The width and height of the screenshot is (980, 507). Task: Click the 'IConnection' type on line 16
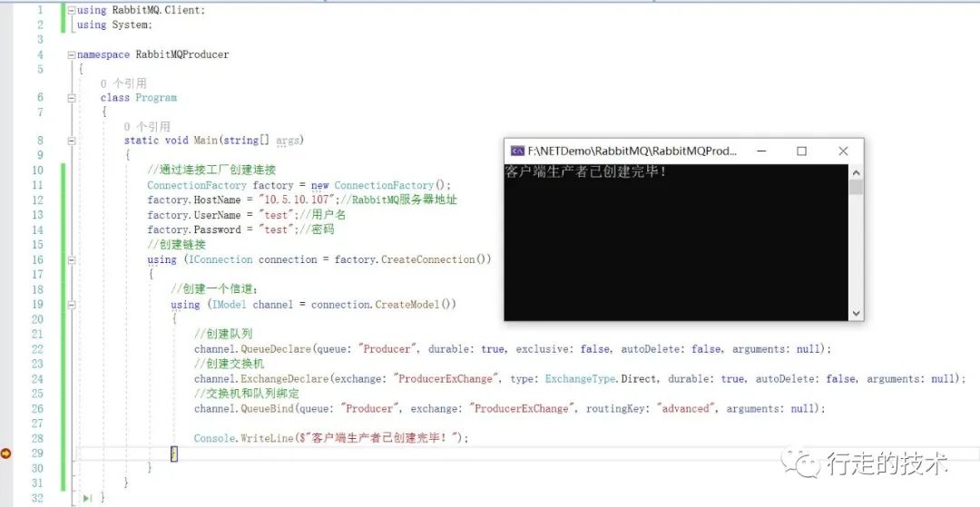pyautogui.click(x=220, y=259)
